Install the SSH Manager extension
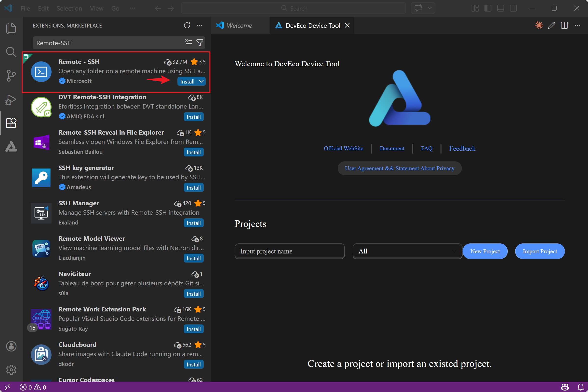588x392 pixels. [194, 223]
